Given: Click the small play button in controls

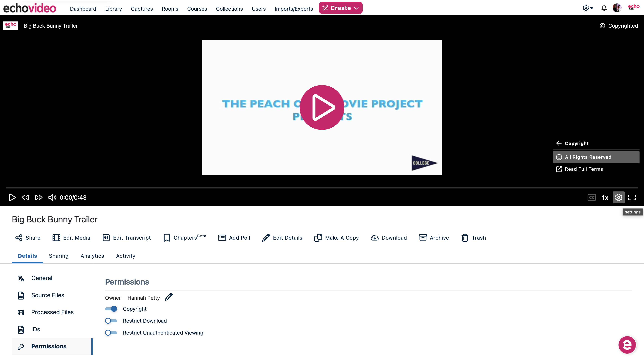Looking at the screenshot, I should point(12,198).
